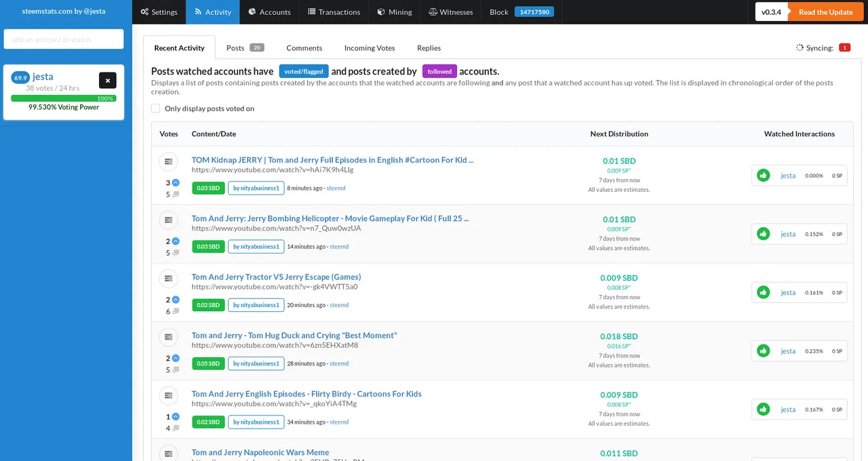The image size is (868, 461).
Task: Click comments icon on Jerry Bombing Helicopter post
Action: 176,253
